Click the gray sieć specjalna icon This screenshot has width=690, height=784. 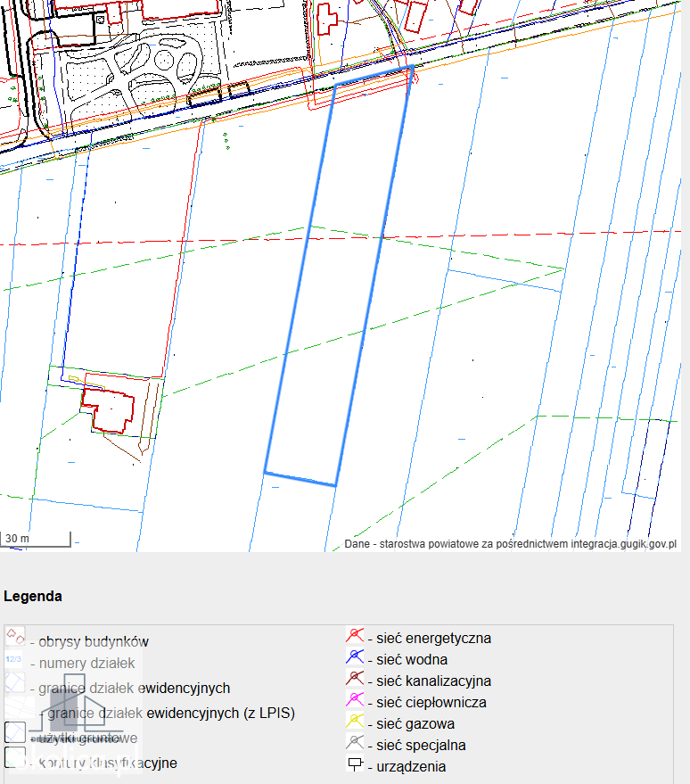[355, 743]
